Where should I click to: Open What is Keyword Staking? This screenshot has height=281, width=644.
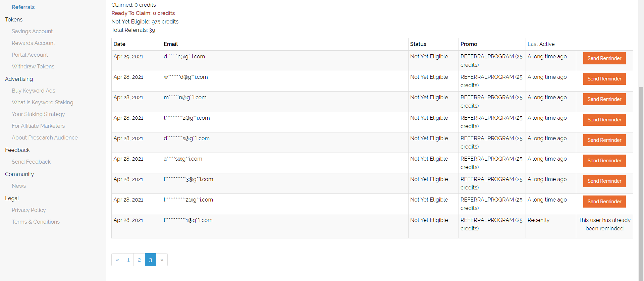[43, 102]
